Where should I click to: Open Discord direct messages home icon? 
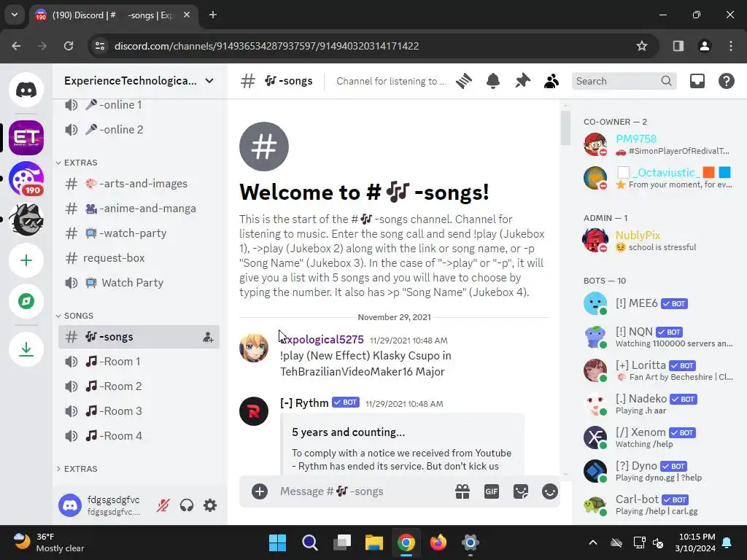pos(26,90)
